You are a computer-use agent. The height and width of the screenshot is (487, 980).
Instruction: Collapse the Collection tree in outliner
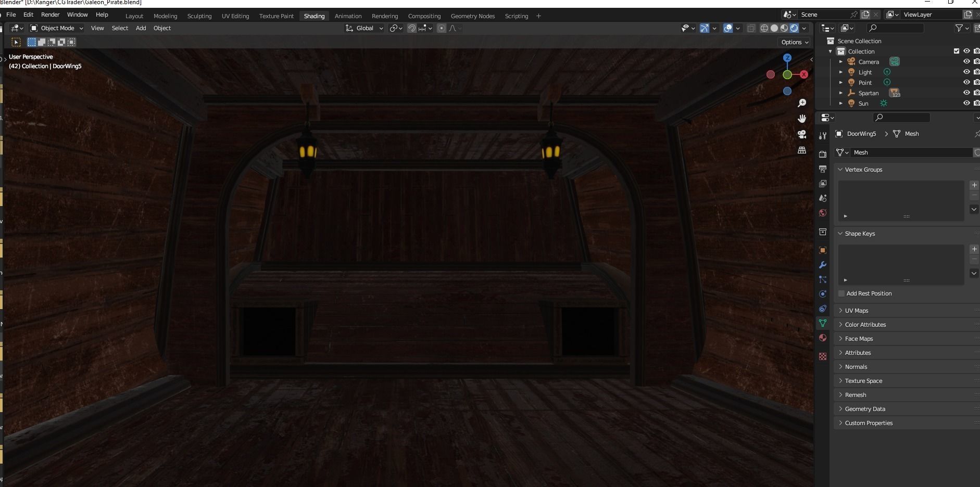pos(830,51)
